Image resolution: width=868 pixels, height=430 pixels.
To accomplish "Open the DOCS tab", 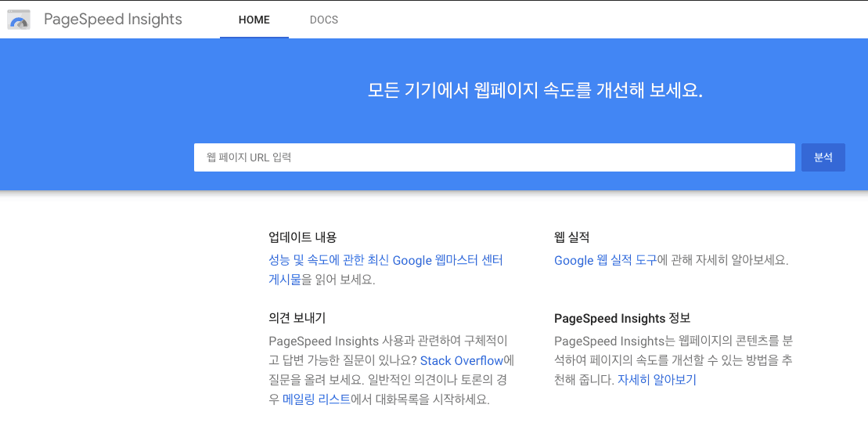I will (x=324, y=20).
